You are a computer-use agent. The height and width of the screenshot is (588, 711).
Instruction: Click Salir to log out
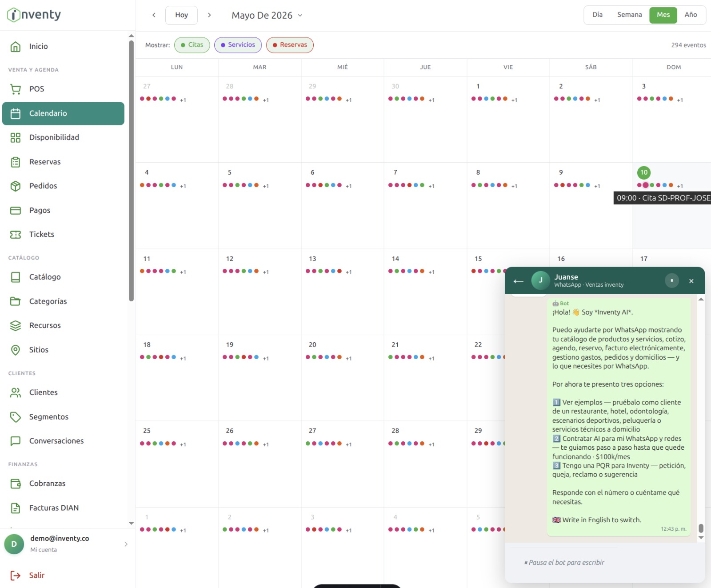(37, 576)
